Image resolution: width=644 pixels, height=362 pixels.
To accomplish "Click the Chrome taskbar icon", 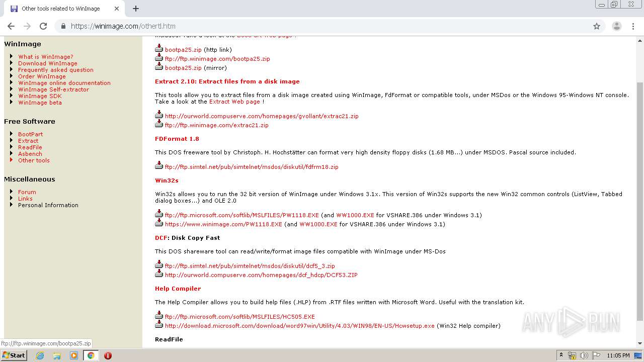I will (91, 355).
